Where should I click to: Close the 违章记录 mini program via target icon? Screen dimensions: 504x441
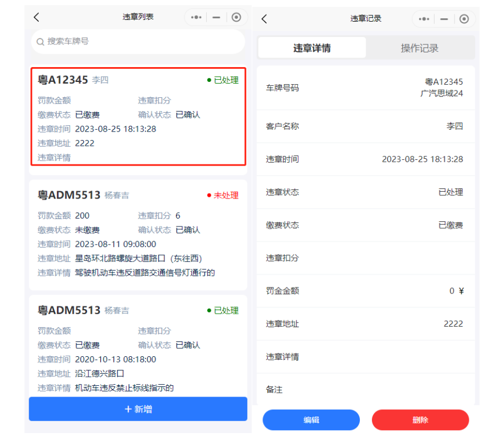[464, 19]
